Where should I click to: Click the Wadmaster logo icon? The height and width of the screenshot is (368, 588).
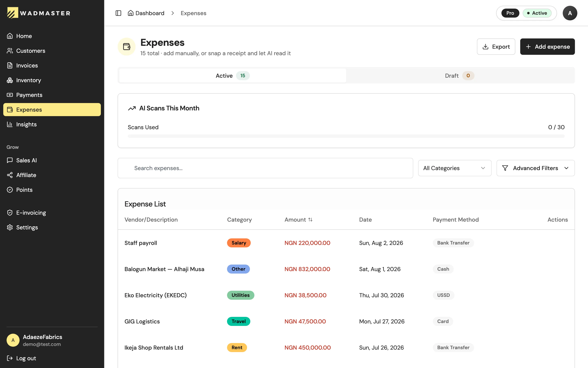[x=12, y=13]
